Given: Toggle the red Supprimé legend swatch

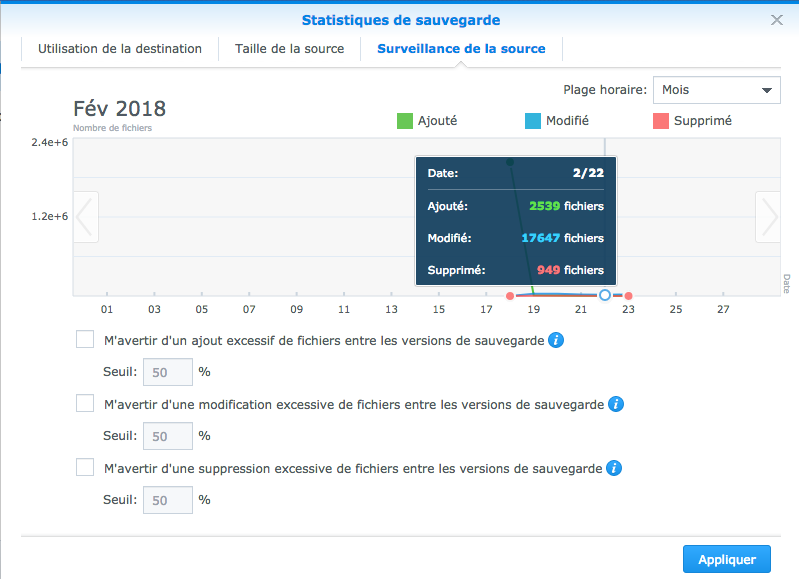Looking at the screenshot, I should pyautogui.click(x=660, y=121).
